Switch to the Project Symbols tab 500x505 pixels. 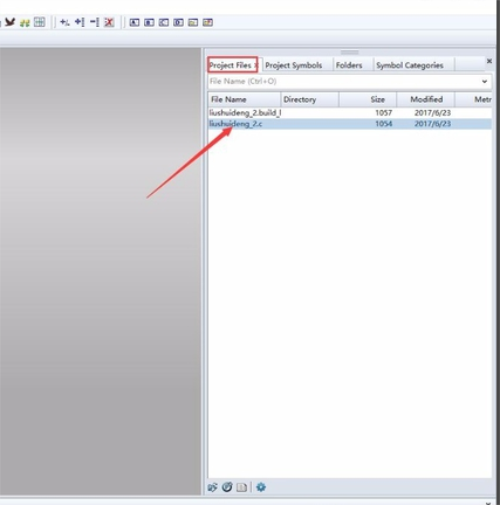[294, 65]
